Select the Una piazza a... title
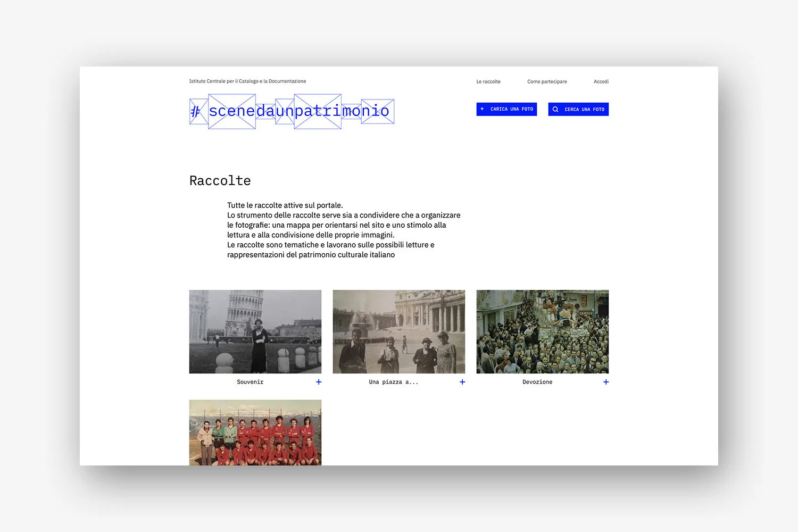 (x=394, y=382)
